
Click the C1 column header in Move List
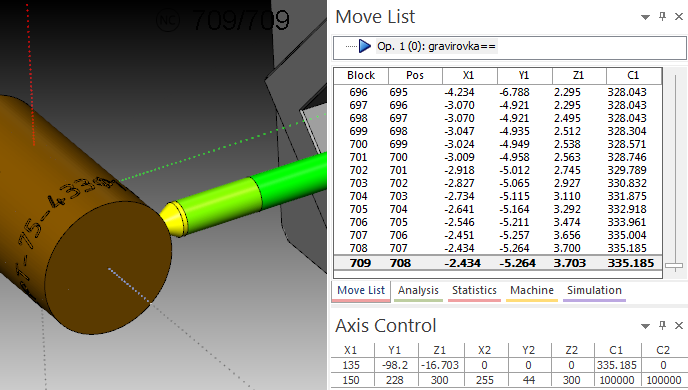pos(634,75)
